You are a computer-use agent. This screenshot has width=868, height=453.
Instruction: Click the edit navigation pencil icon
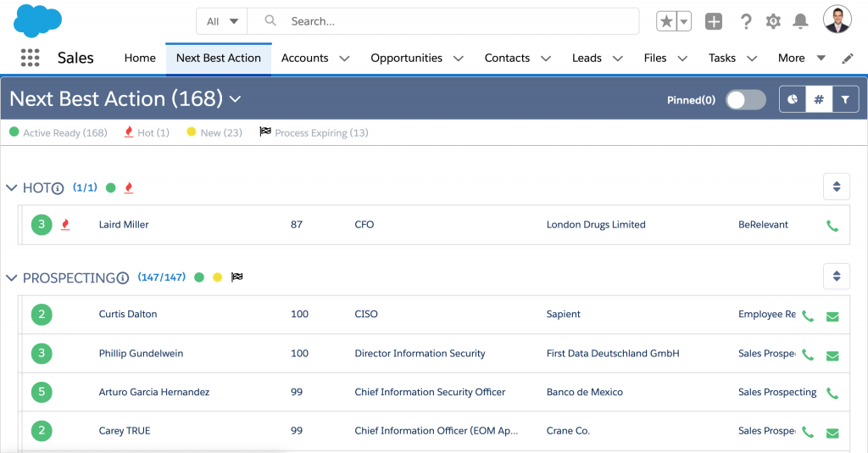pyautogui.click(x=848, y=59)
